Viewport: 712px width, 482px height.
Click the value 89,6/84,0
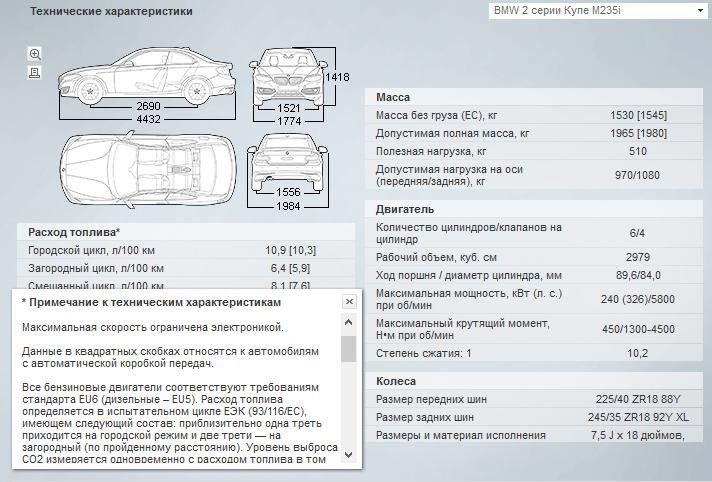tap(638, 275)
